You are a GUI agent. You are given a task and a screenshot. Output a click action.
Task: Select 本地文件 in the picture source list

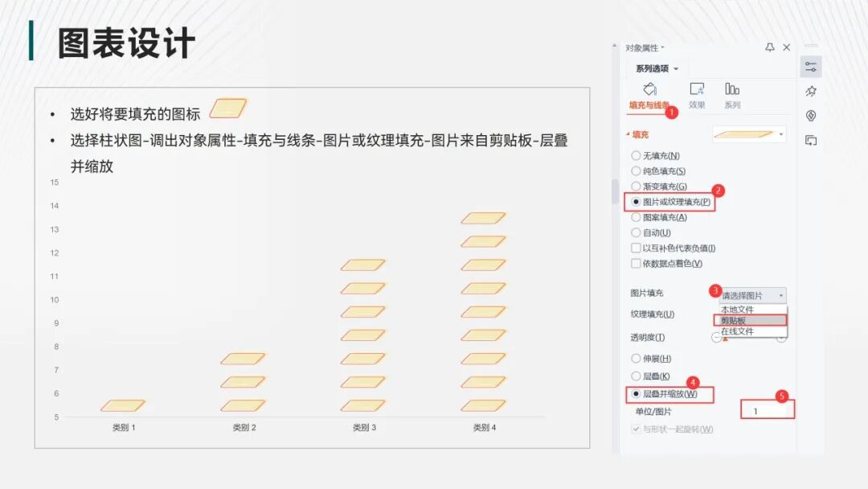coord(738,309)
